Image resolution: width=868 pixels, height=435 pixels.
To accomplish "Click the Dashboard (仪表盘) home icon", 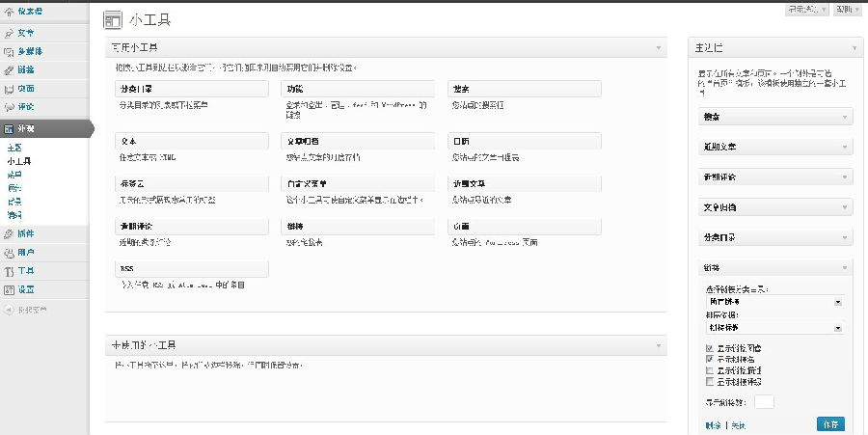I will point(9,13).
